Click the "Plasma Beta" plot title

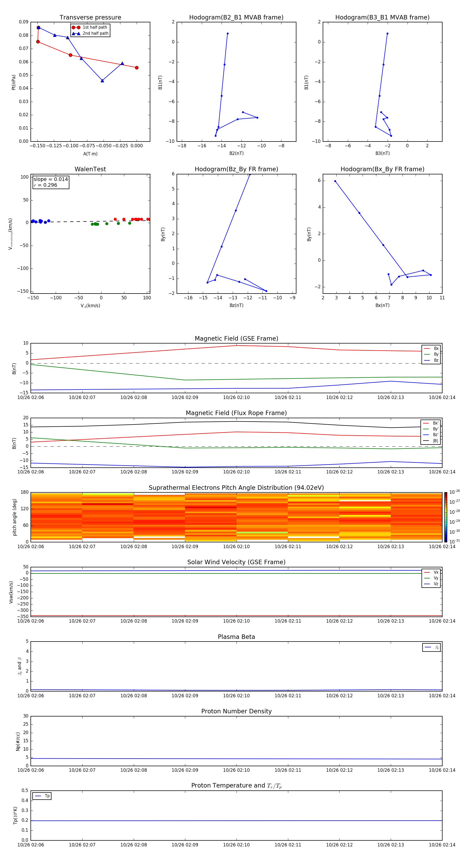pyautogui.click(x=236, y=637)
